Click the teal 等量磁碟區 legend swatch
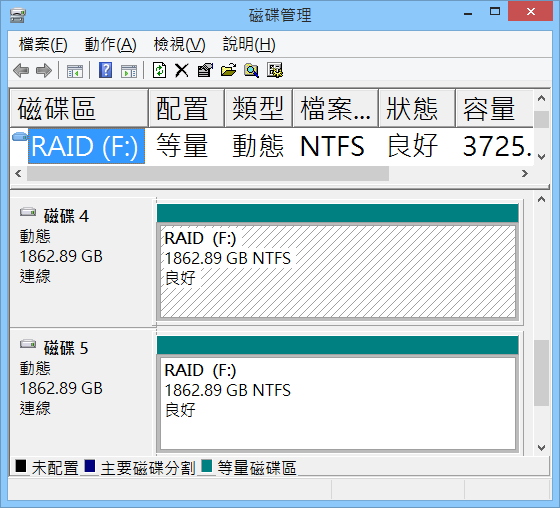Viewport: 560px width, 508px height. click(x=206, y=466)
